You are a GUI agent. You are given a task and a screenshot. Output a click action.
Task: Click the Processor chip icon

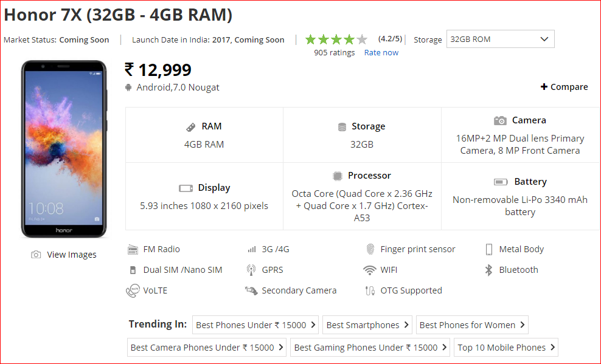pyautogui.click(x=337, y=176)
